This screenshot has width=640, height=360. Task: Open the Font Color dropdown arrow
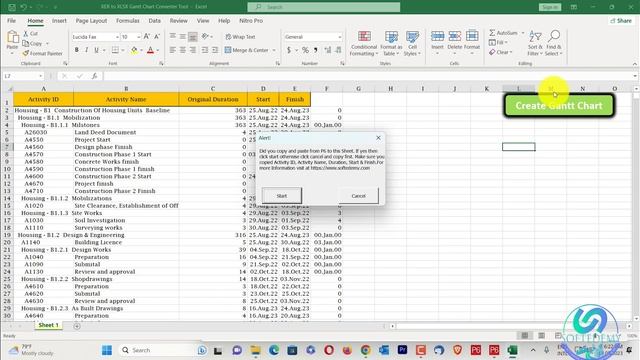[x=158, y=50]
